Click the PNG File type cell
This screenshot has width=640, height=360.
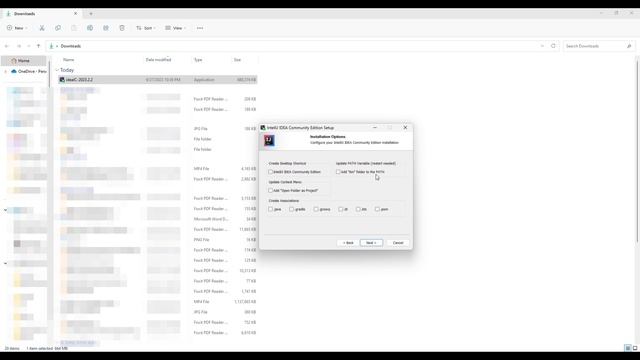(x=202, y=240)
